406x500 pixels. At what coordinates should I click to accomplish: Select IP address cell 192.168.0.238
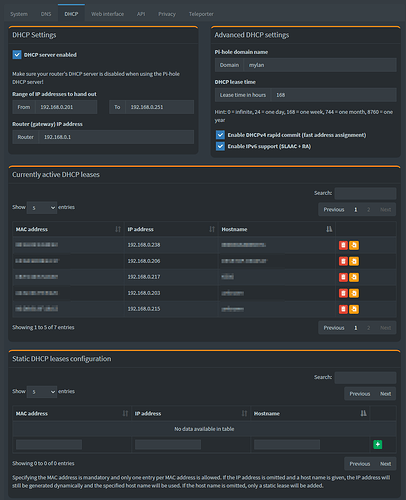tap(171, 245)
